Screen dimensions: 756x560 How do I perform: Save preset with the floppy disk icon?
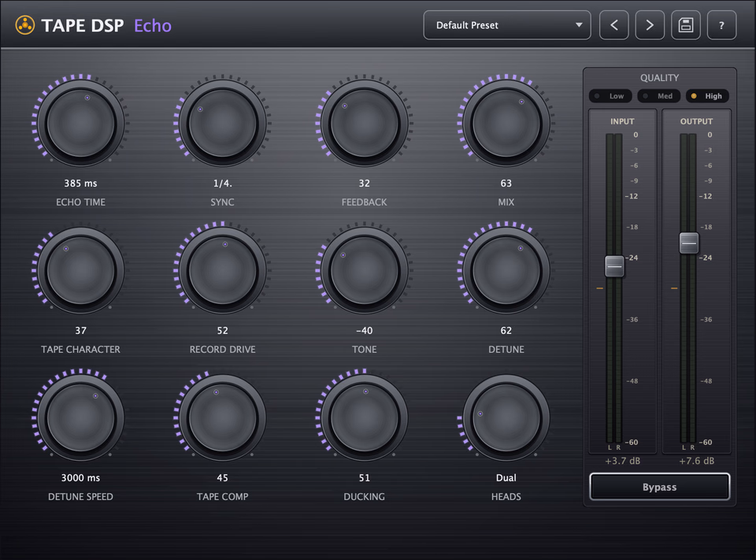tap(686, 25)
